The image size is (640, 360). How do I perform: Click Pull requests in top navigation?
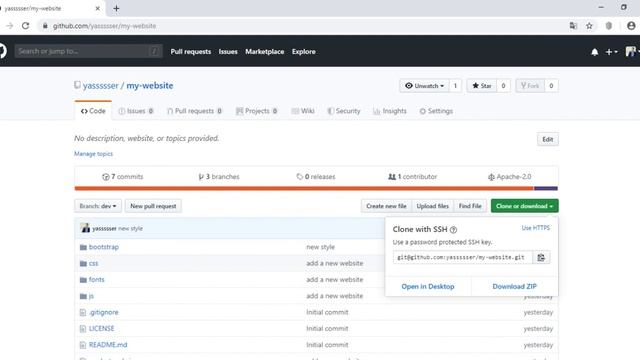(191, 52)
